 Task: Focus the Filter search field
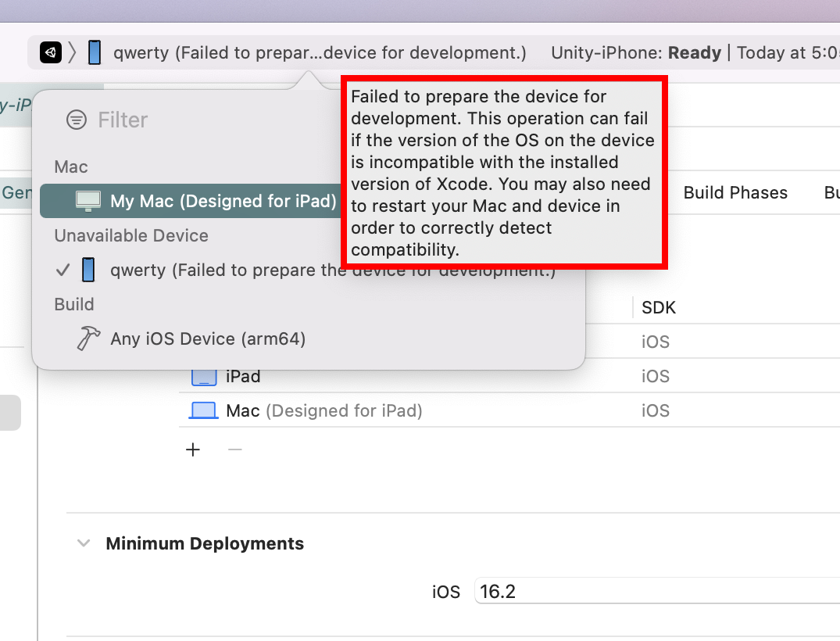122,120
